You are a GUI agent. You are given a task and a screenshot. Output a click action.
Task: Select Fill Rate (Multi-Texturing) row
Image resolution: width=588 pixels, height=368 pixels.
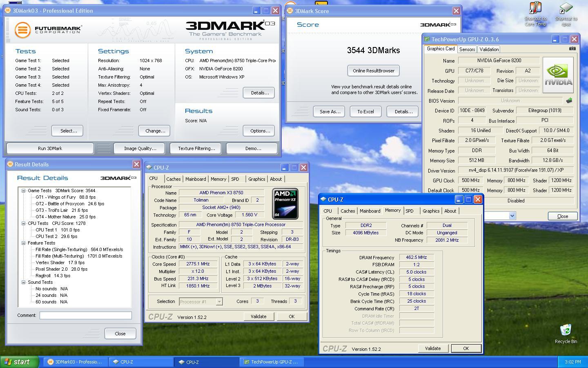click(78, 256)
